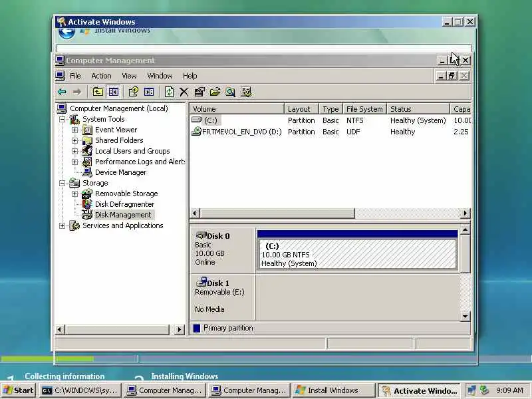Viewport: 532px width, 399px height.
Task: Select the (C:) volume row
Action: tap(331, 120)
